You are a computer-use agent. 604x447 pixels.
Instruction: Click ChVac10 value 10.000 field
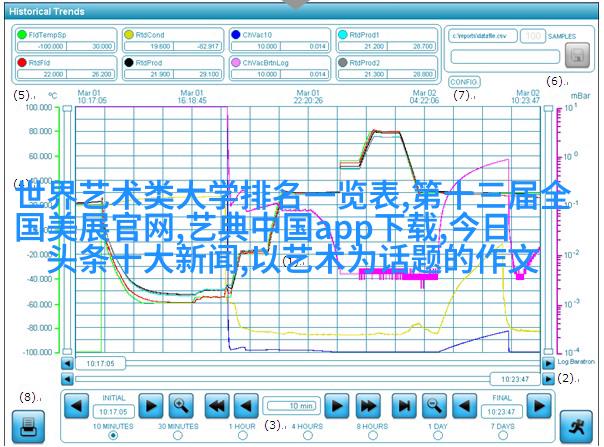pyautogui.click(x=256, y=46)
